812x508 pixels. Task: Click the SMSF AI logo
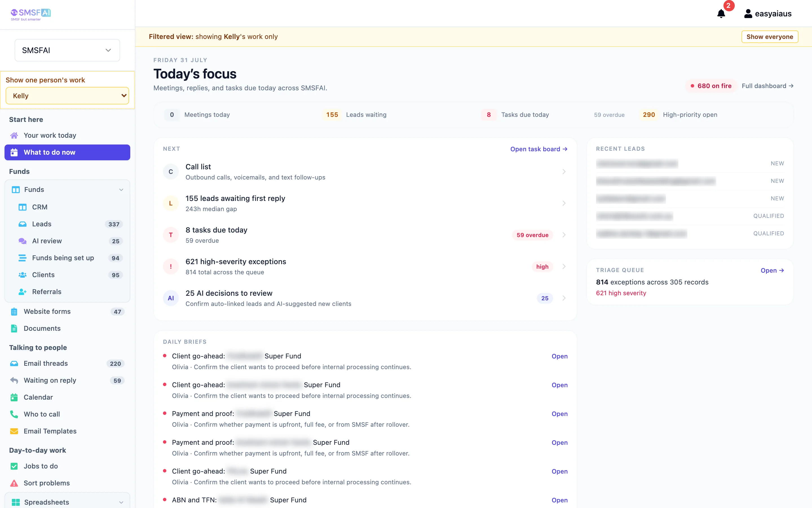pyautogui.click(x=30, y=14)
